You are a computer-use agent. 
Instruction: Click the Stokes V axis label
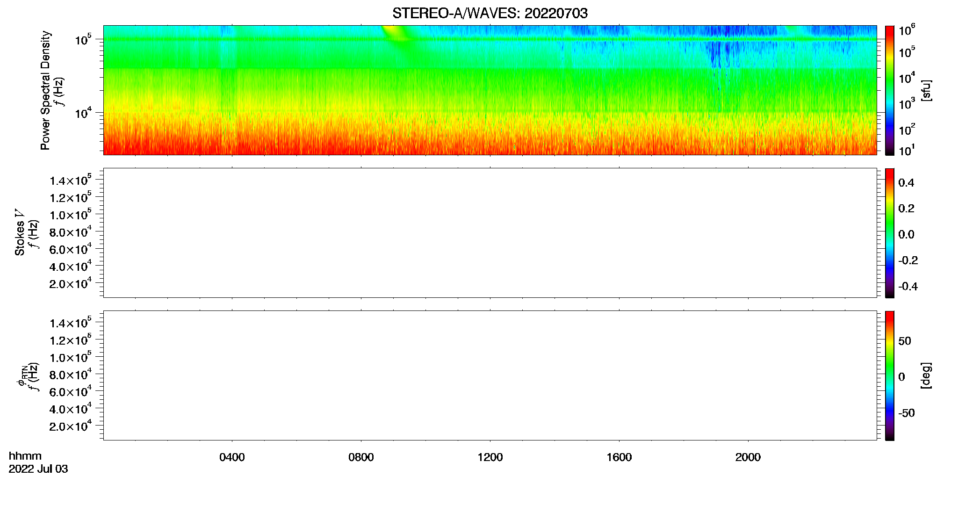pos(20,232)
